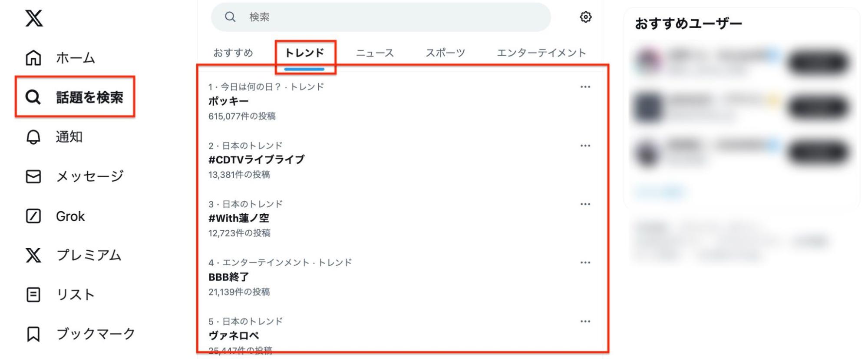
Task: Click the magnifier inside the search bar
Action: 229,17
